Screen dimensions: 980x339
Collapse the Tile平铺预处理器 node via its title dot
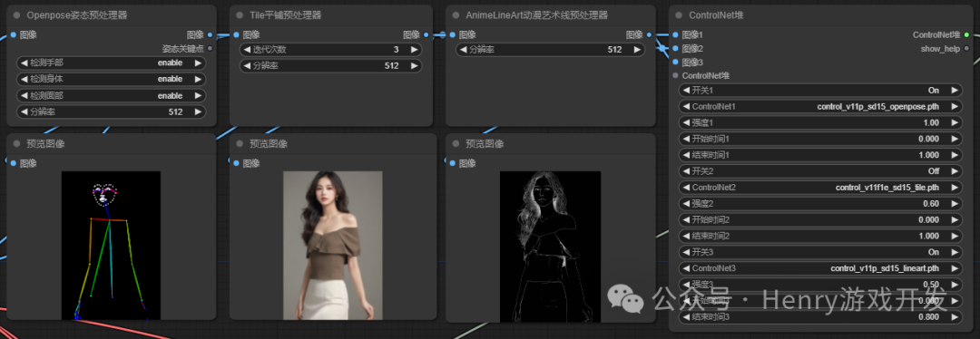tap(240, 15)
